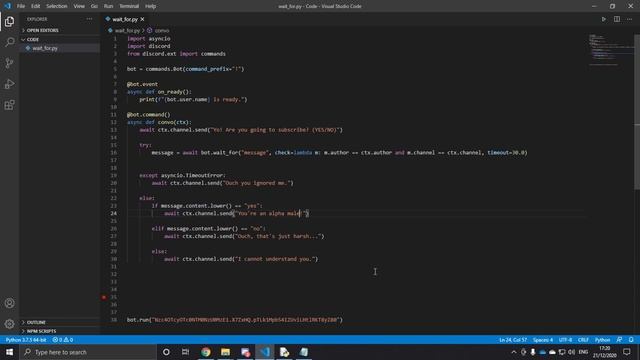Open the Go menu
This screenshot has height=360, width=640.
pos(94,6)
